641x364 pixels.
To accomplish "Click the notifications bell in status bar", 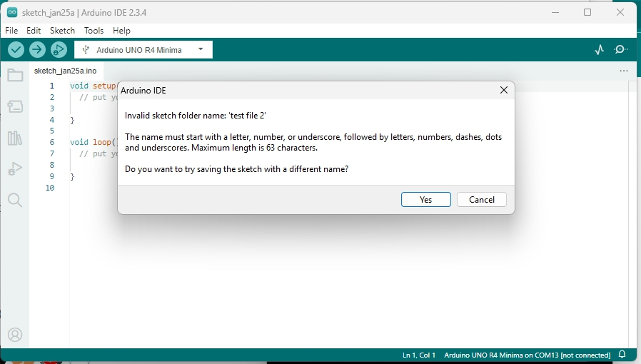I will [622, 355].
